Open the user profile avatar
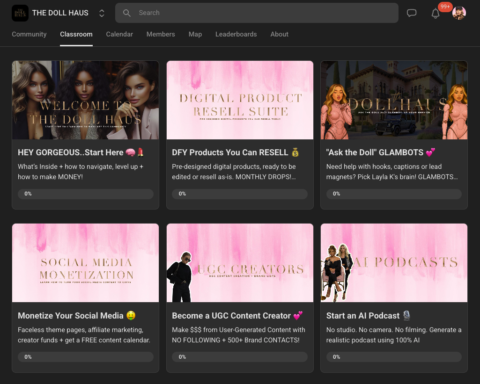 pos(459,13)
